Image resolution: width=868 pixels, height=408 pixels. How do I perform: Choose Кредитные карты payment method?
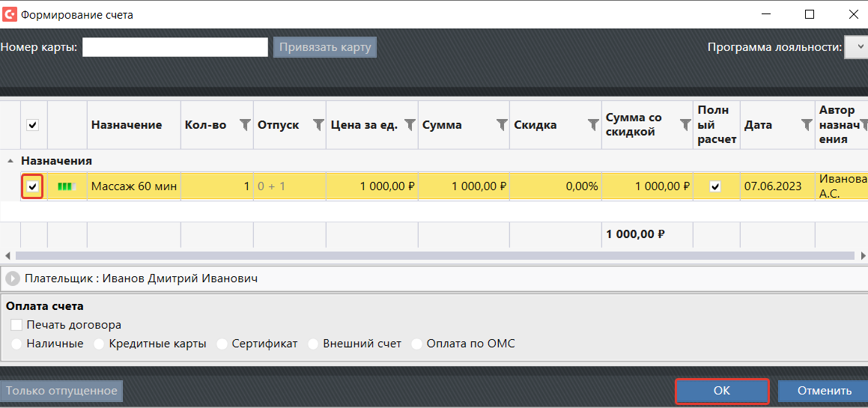[99, 344]
